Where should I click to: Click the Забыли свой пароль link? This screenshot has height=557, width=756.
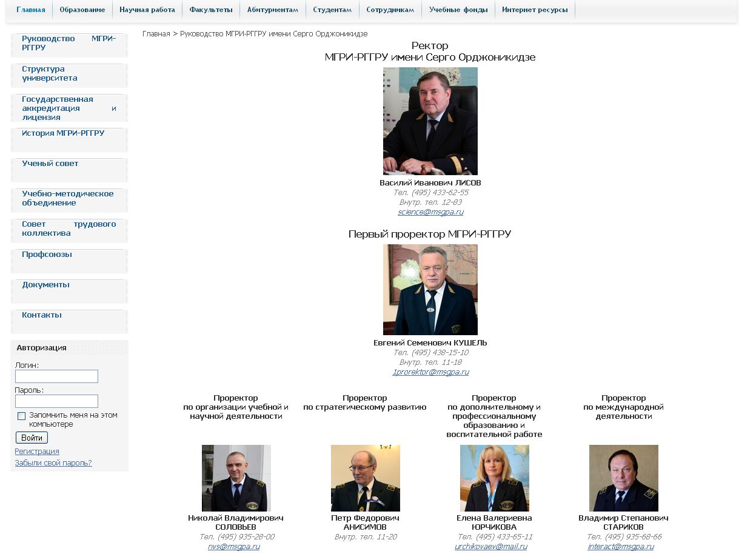tap(53, 463)
